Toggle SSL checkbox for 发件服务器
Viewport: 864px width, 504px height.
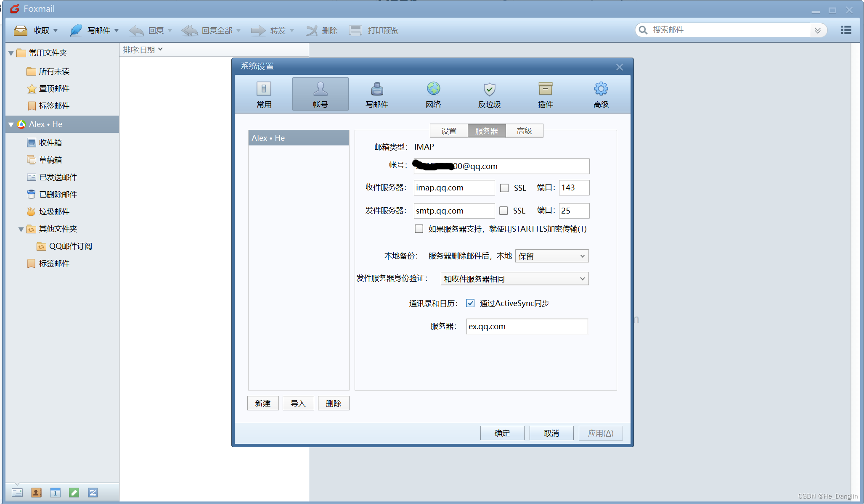coord(503,210)
